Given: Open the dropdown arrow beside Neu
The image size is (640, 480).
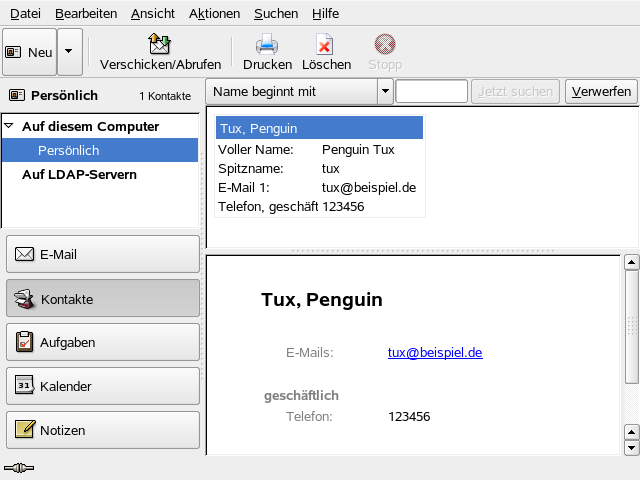Looking at the screenshot, I should [69, 52].
